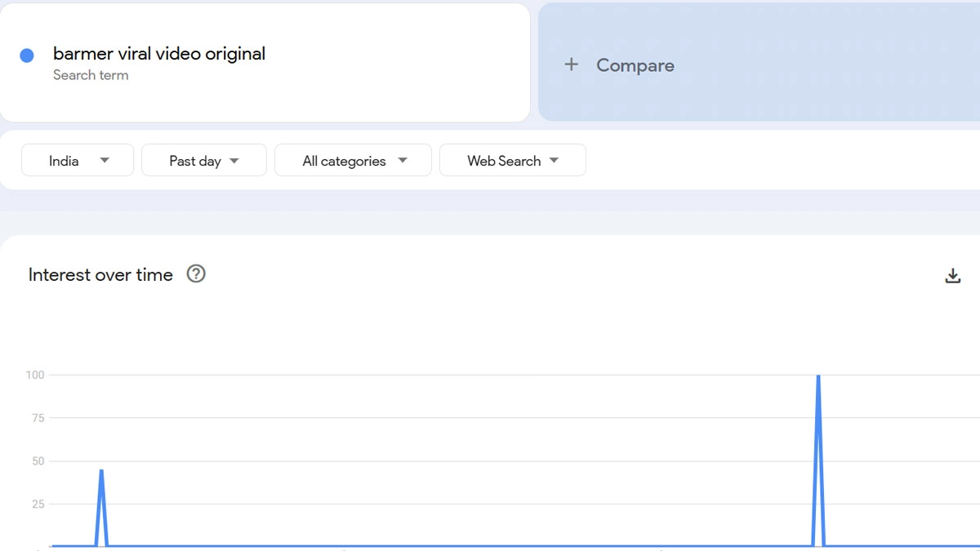Download the Interest over time chart data
The width and height of the screenshot is (980, 551).
(x=952, y=276)
